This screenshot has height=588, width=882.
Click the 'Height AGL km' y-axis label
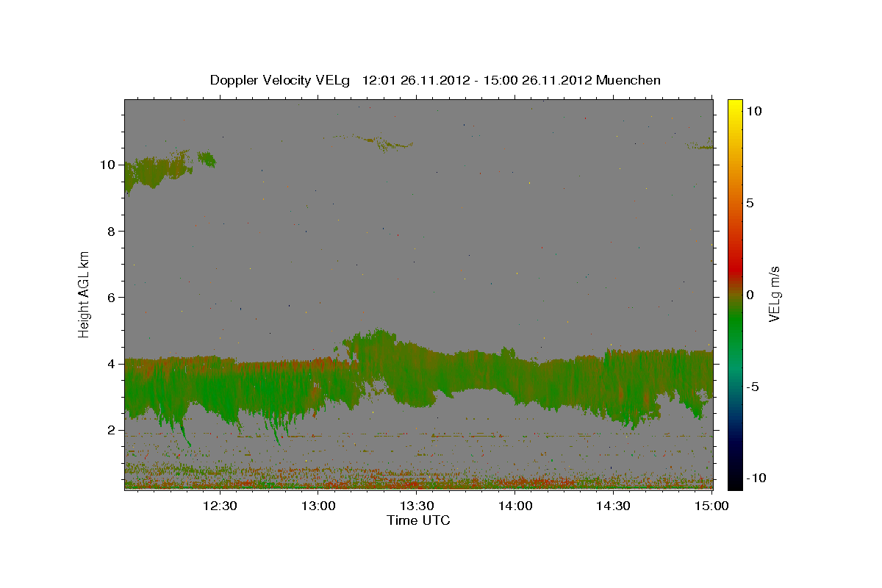(85, 293)
